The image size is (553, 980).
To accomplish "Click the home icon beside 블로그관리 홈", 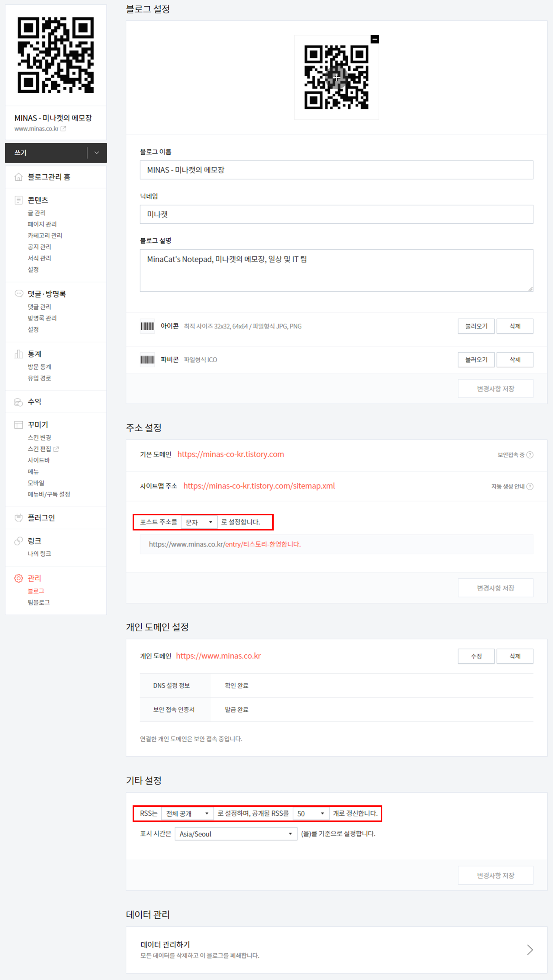I will point(18,177).
